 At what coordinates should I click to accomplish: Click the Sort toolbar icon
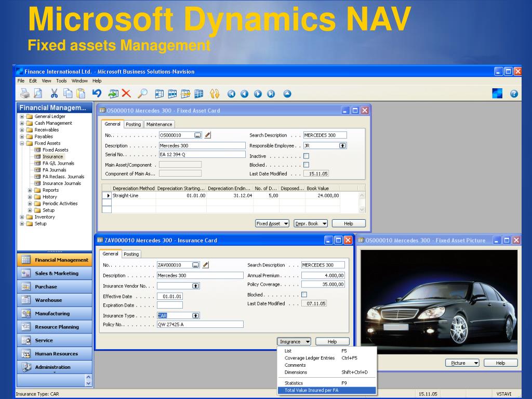215,94
